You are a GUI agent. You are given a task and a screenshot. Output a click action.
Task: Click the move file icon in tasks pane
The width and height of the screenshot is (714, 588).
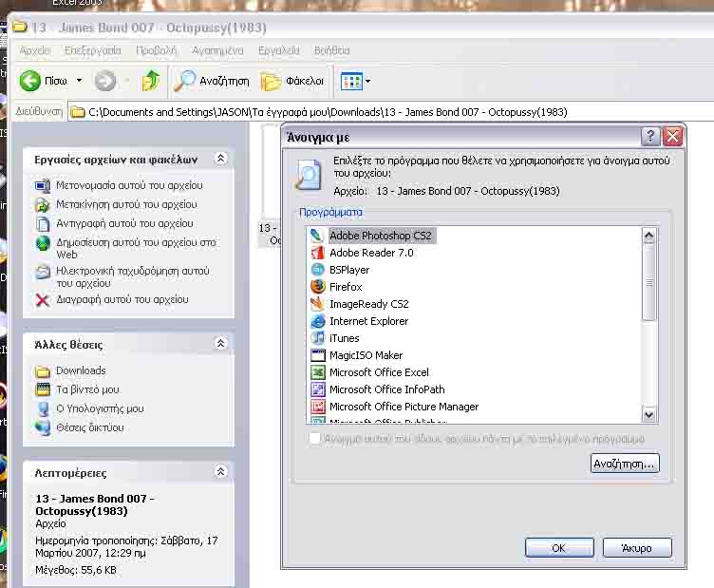pos(43,205)
